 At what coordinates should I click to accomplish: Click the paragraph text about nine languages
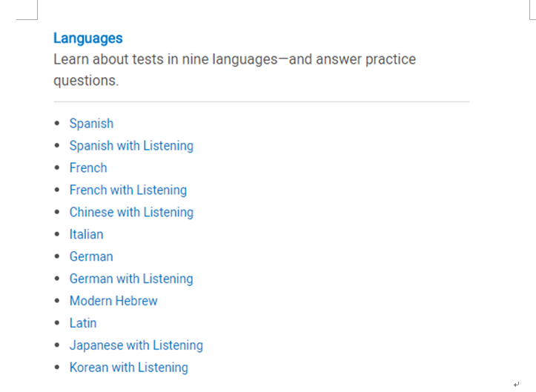pyautogui.click(x=234, y=70)
